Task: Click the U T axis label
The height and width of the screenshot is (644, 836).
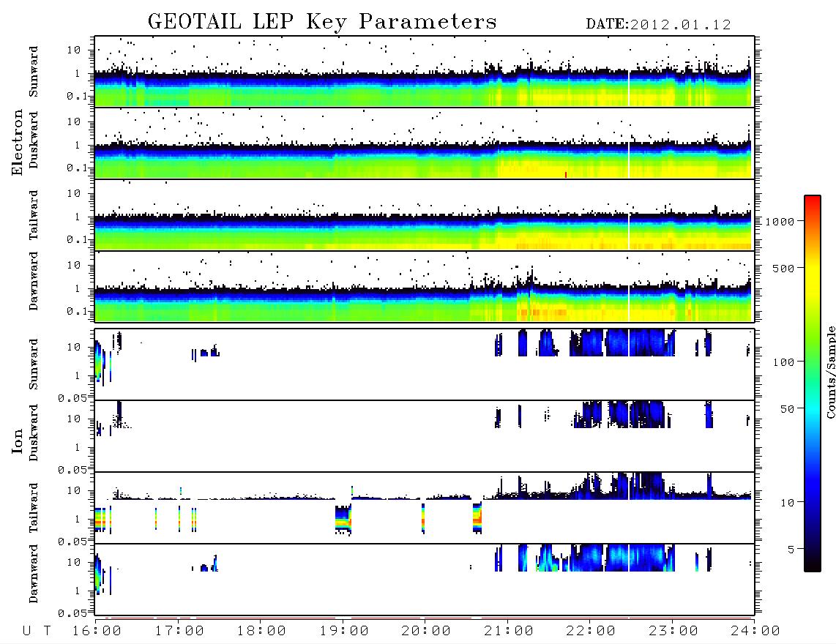Action: (x=37, y=631)
